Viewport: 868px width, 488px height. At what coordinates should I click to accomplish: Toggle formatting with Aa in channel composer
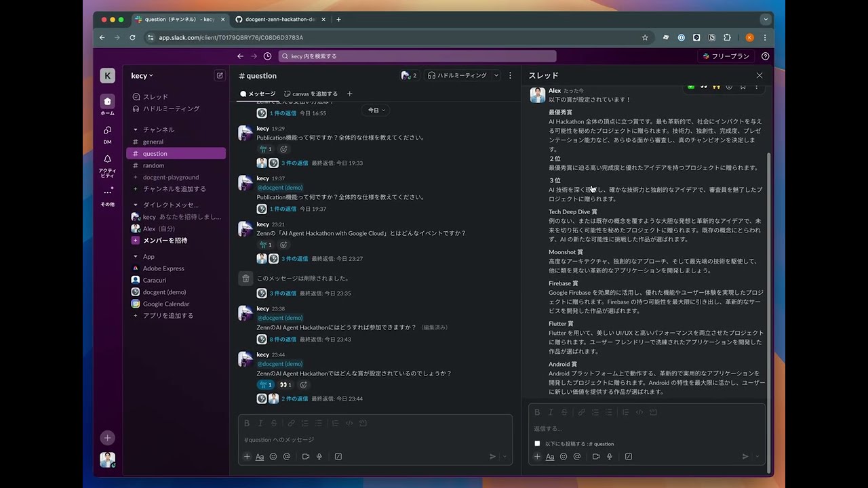260,457
